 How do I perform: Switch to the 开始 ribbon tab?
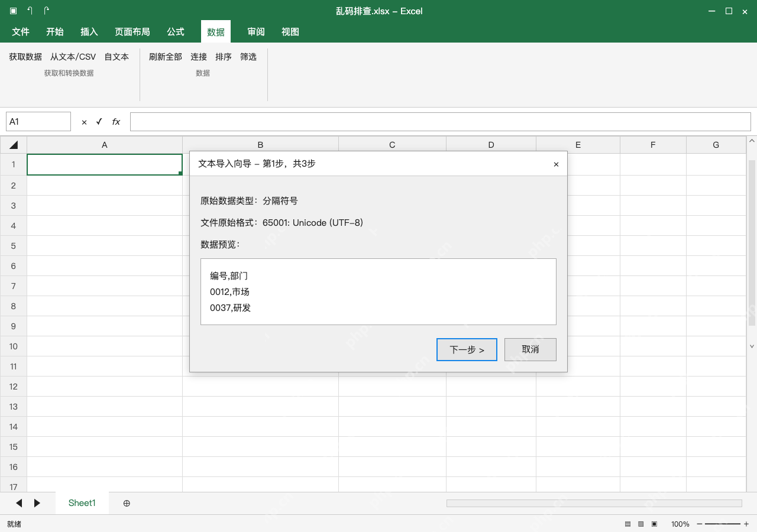click(x=55, y=32)
